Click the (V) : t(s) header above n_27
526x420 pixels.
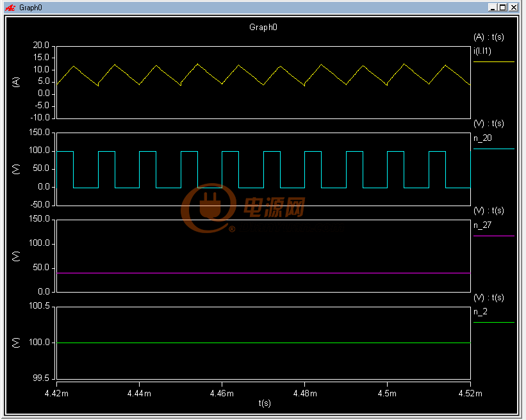tap(489, 211)
